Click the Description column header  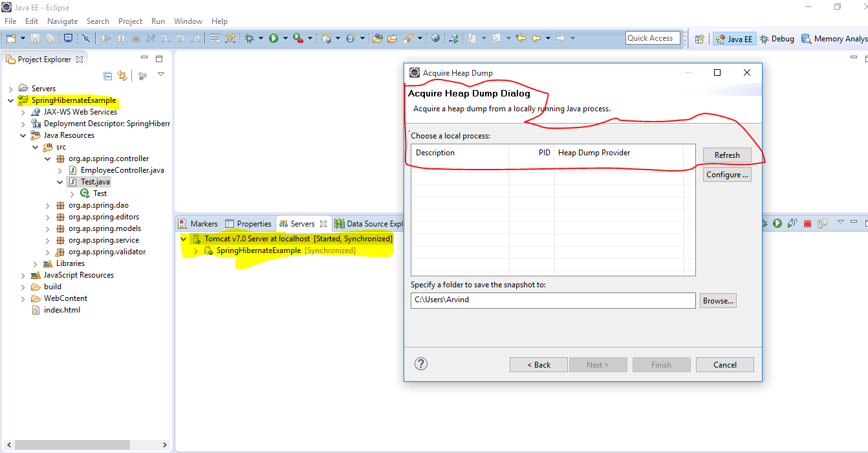(460, 153)
